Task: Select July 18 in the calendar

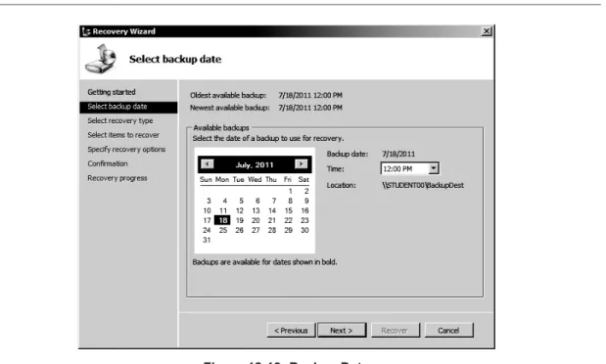Action: coord(223,220)
